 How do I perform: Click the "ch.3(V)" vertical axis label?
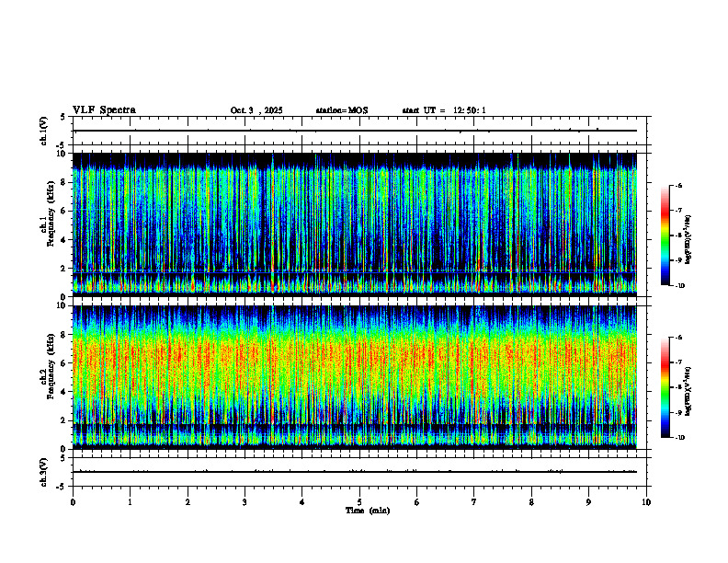point(44,472)
